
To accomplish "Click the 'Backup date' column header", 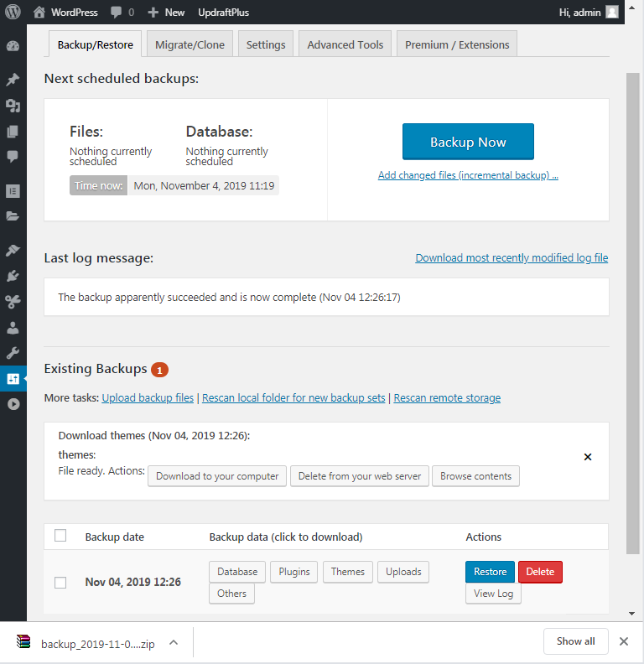I will [114, 537].
